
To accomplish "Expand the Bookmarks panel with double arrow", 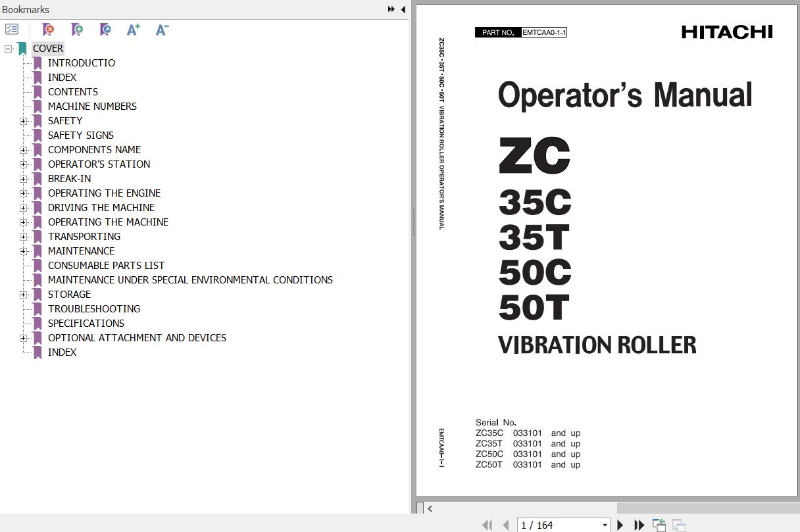I will pyautogui.click(x=391, y=9).
